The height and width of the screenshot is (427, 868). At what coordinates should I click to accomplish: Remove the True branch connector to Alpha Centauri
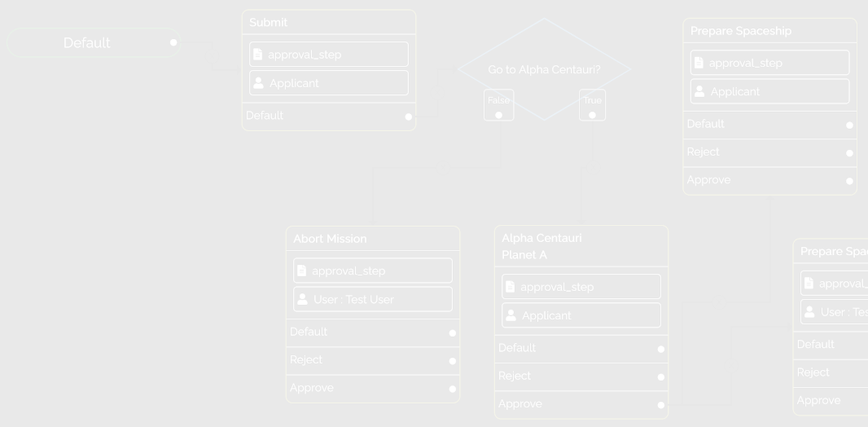click(x=592, y=167)
